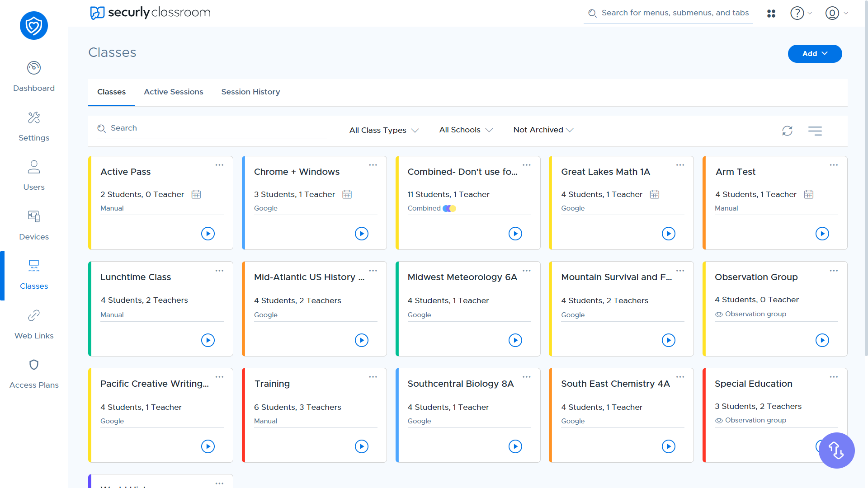Open apps grid icon in header

[771, 14]
